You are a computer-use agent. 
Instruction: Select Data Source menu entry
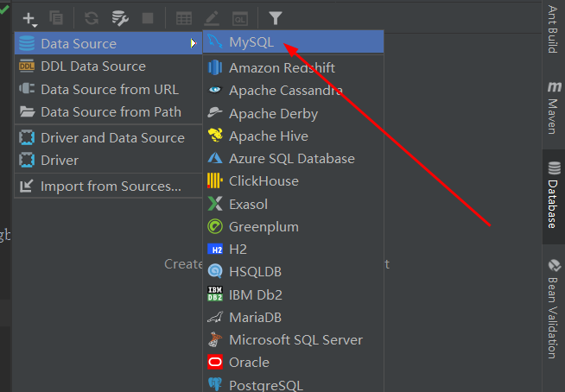[x=108, y=43]
